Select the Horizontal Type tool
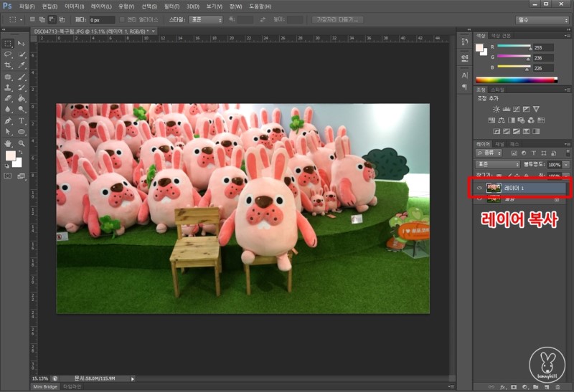The image size is (574, 392). click(22, 120)
